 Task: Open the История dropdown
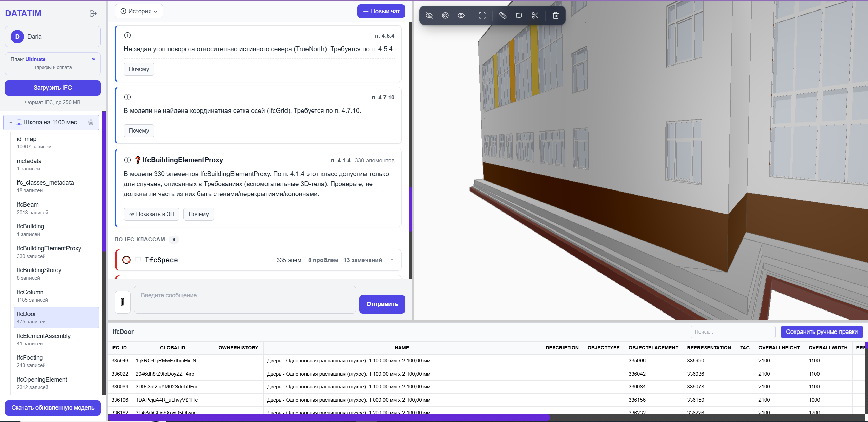tap(139, 11)
